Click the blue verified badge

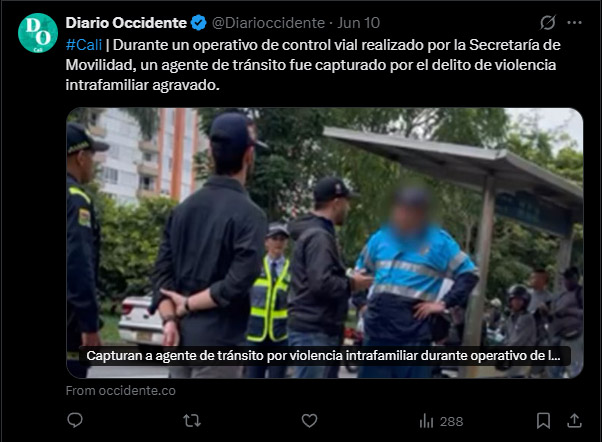click(x=198, y=23)
